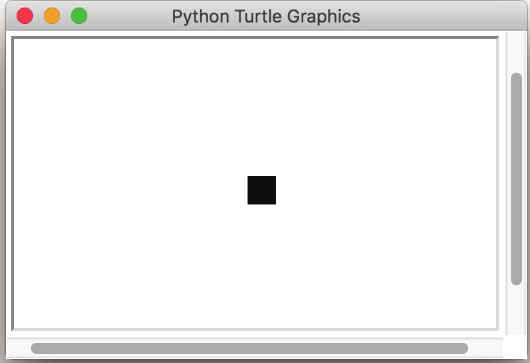This screenshot has height=363, width=530.
Task: Click the horizontal scrollbar thumb
Action: (249, 348)
